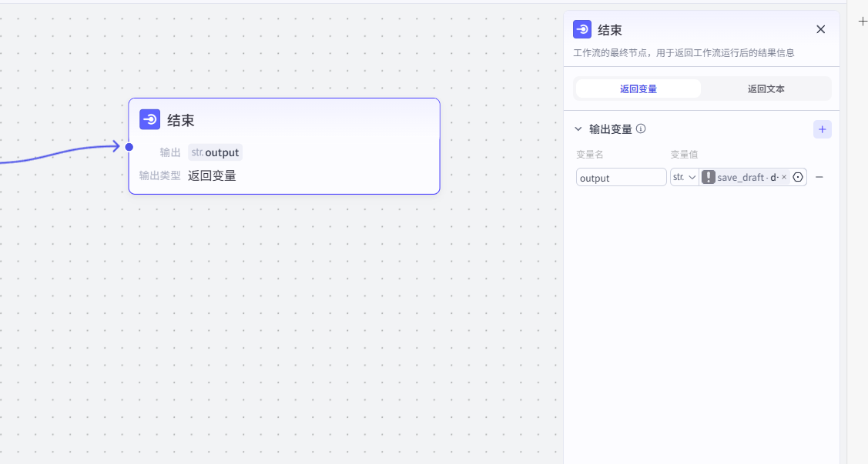Clear the save_draft reference with the x
Viewport: 868px width, 464px height.
(x=784, y=177)
